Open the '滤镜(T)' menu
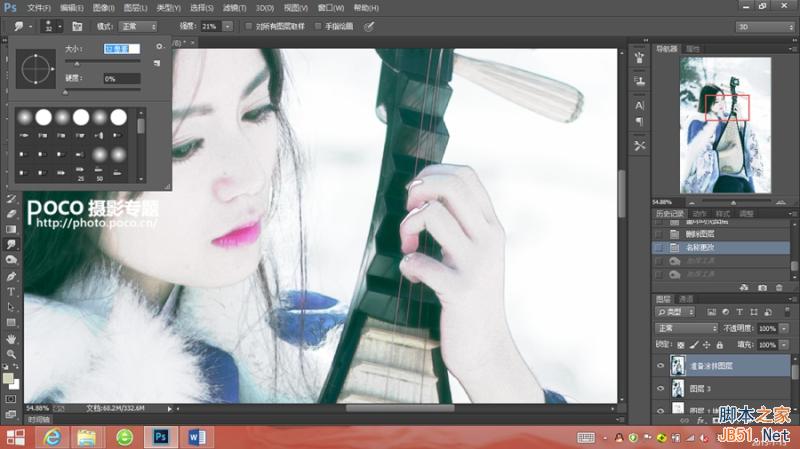 (x=234, y=8)
